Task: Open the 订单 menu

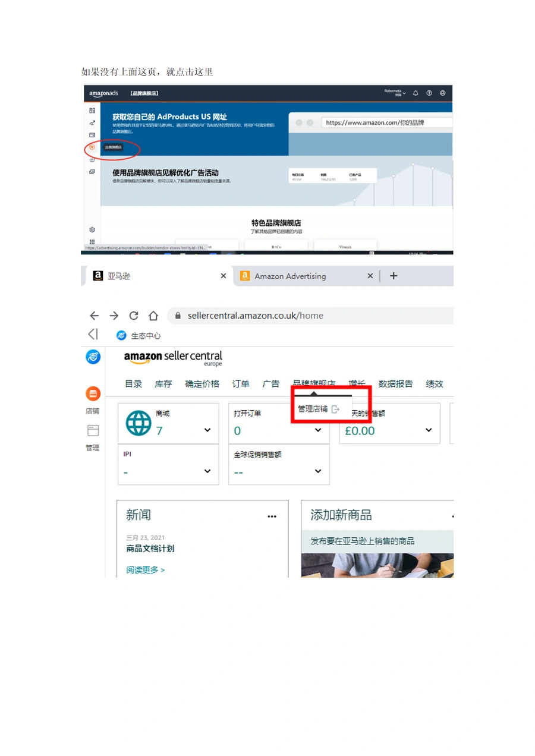Action: click(x=241, y=384)
